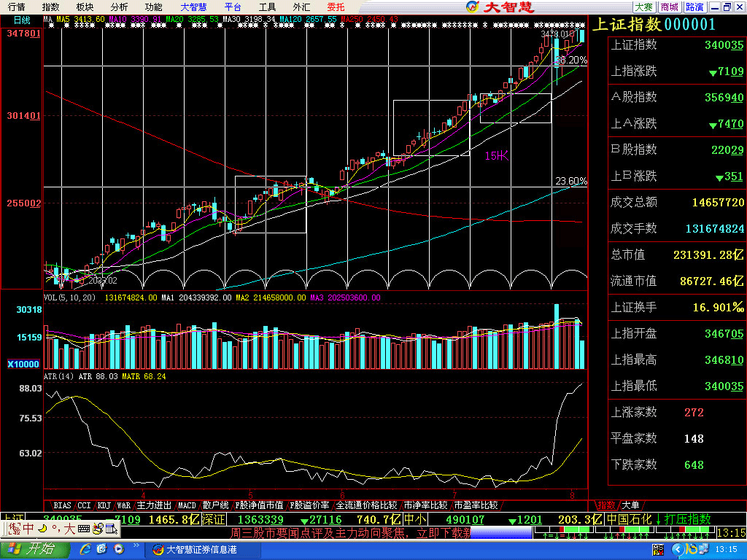
Task: Open the 委托 trading menu
Action: [x=336, y=7]
